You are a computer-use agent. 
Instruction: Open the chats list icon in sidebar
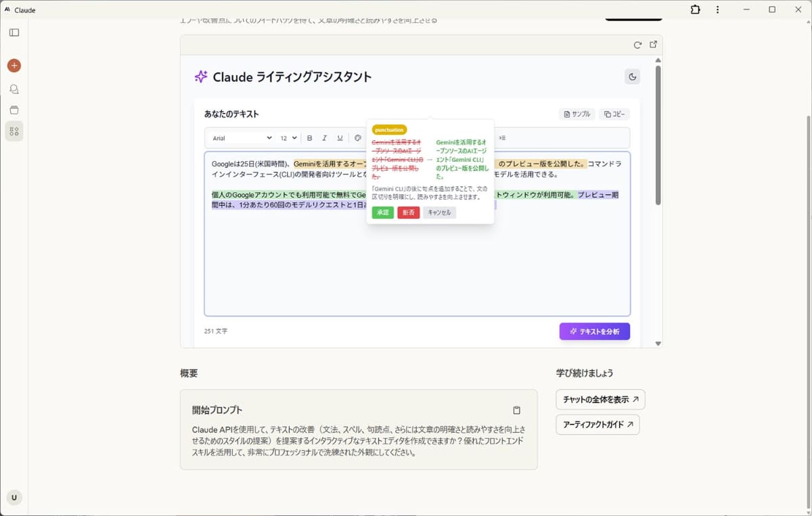[14, 89]
